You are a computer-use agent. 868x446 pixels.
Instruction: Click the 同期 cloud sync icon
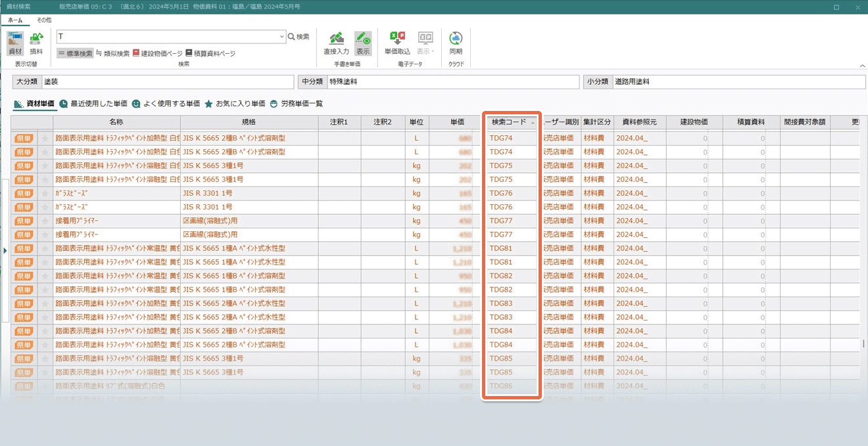(x=456, y=44)
